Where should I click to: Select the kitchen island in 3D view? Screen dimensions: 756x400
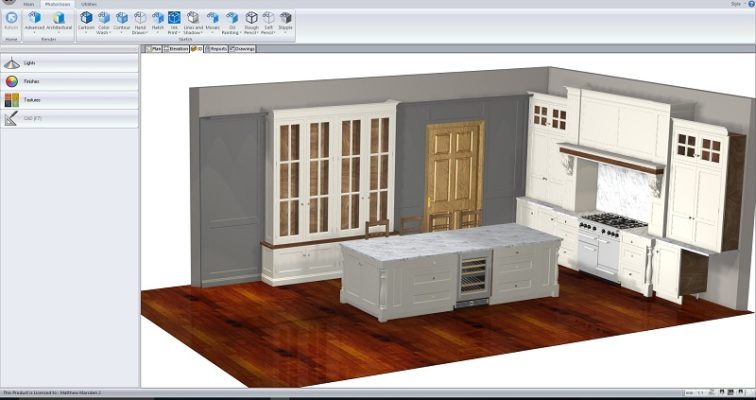(449, 270)
